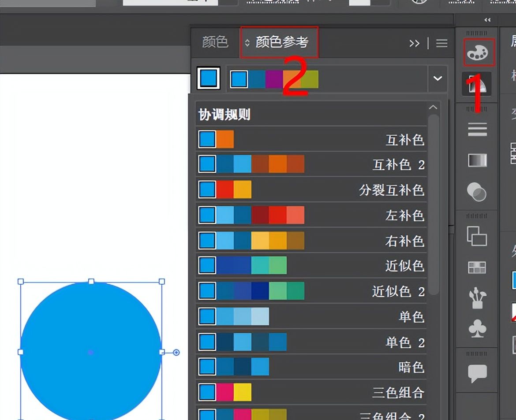Click the red swatch in 分裂互补色 row
The width and height of the screenshot is (516, 420).
[x=225, y=190]
